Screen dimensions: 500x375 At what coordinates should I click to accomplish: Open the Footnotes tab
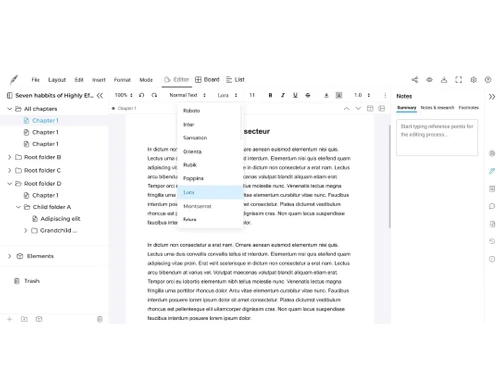pyautogui.click(x=468, y=108)
